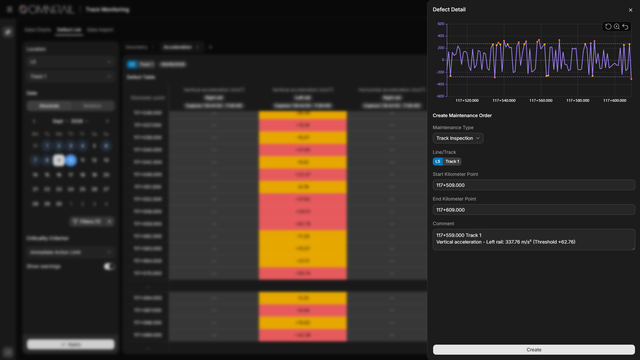
Task: Click the 117+560.000 axis label
Action: pos(541,100)
